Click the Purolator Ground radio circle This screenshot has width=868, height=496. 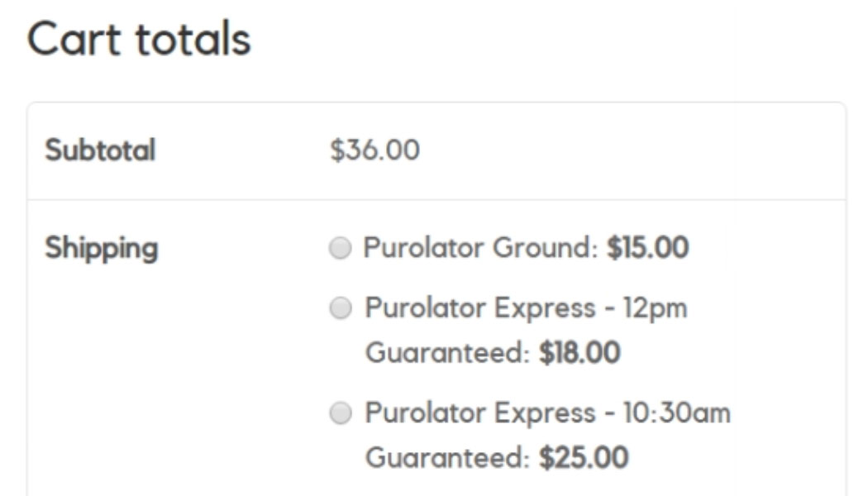[338, 247]
